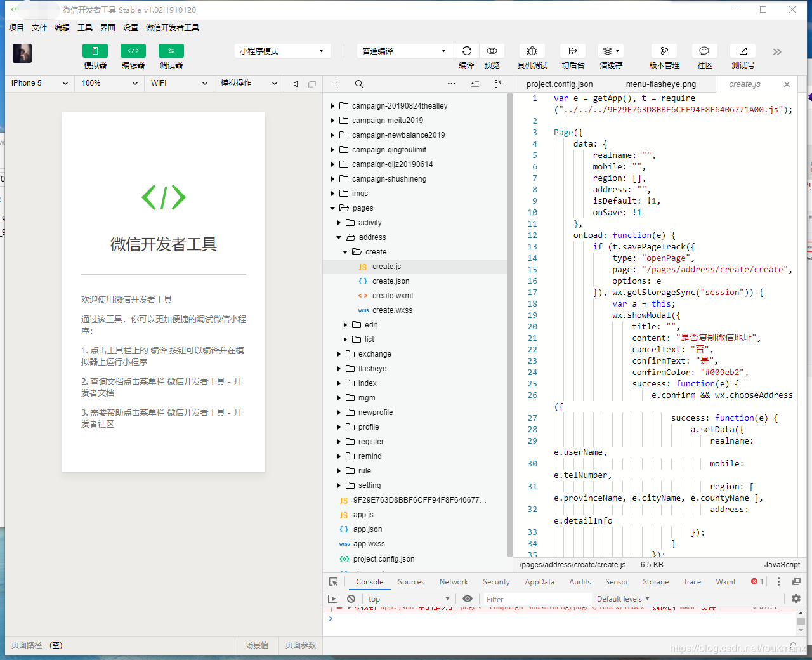Open the normal compile mode dropdown

(x=404, y=51)
